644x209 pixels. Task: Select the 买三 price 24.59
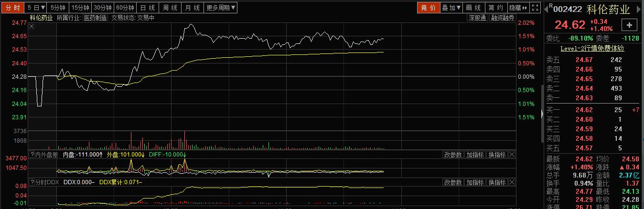[x=584, y=129]
